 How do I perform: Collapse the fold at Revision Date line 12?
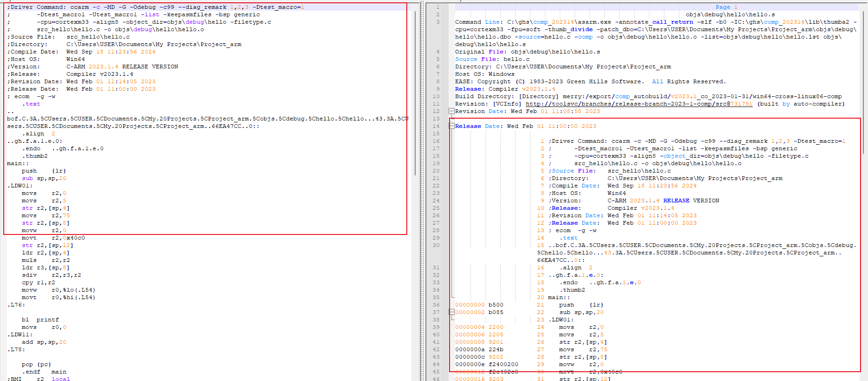451,111
